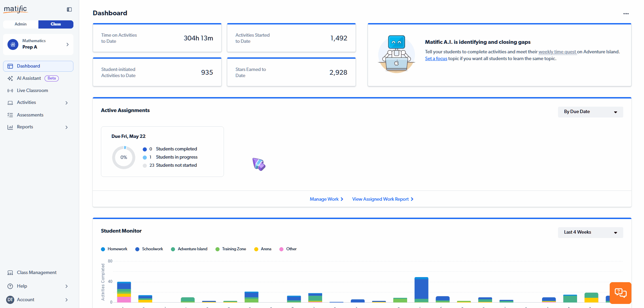Collapse the sidebar panel icon
The width and height of the screenshot is (644, 308).
69,10
